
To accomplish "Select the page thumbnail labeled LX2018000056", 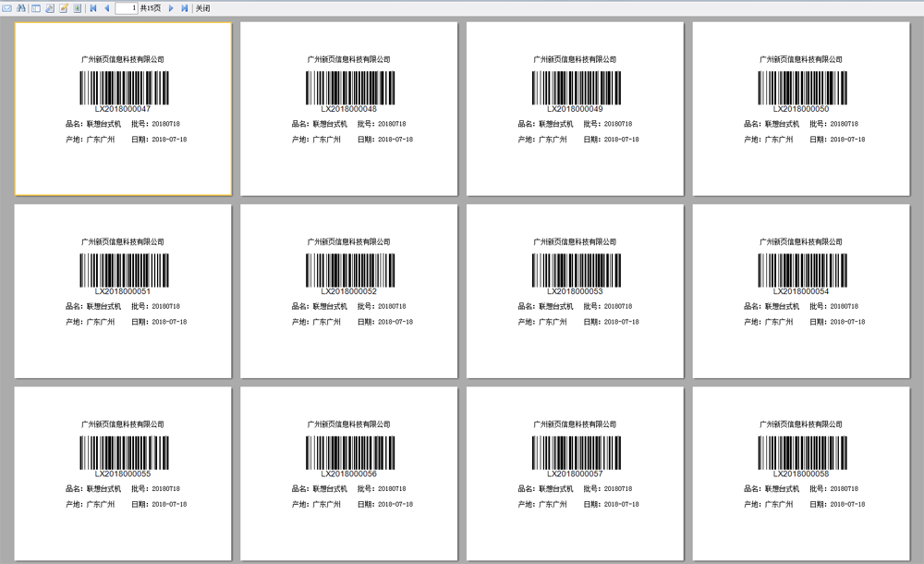I will click(x=349, y=473).
